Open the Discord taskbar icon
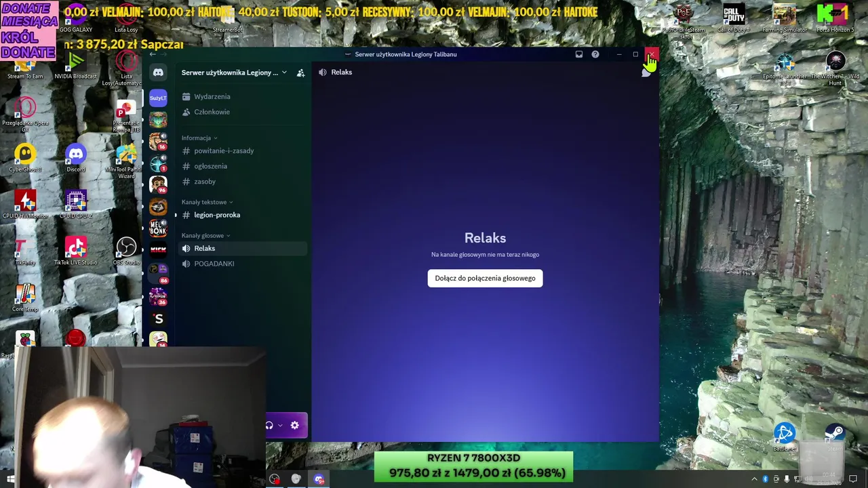 [319, 479]
